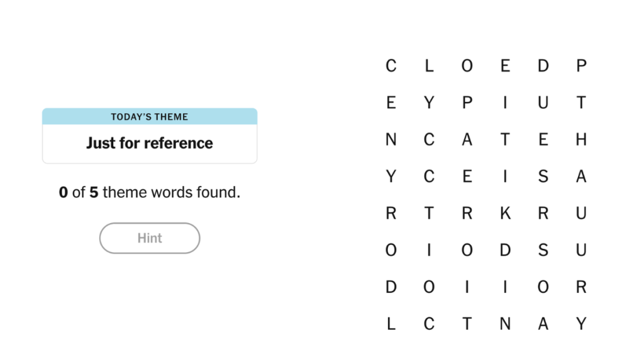Viewport: 644px width, 362px height.
Task: Select the E in the top row
Action: coord(505,65)
